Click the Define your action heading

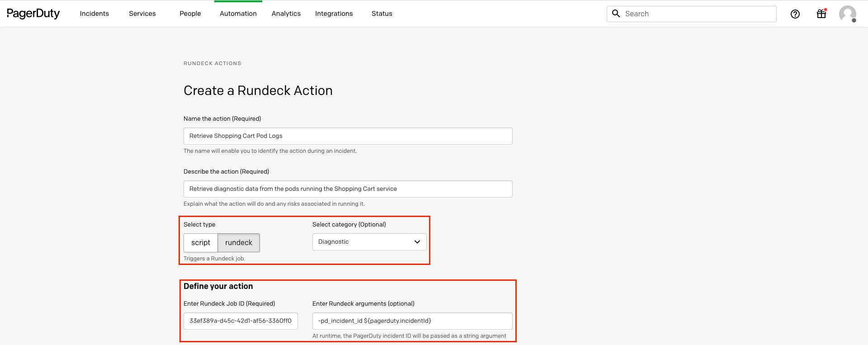(x=218, y=286)
